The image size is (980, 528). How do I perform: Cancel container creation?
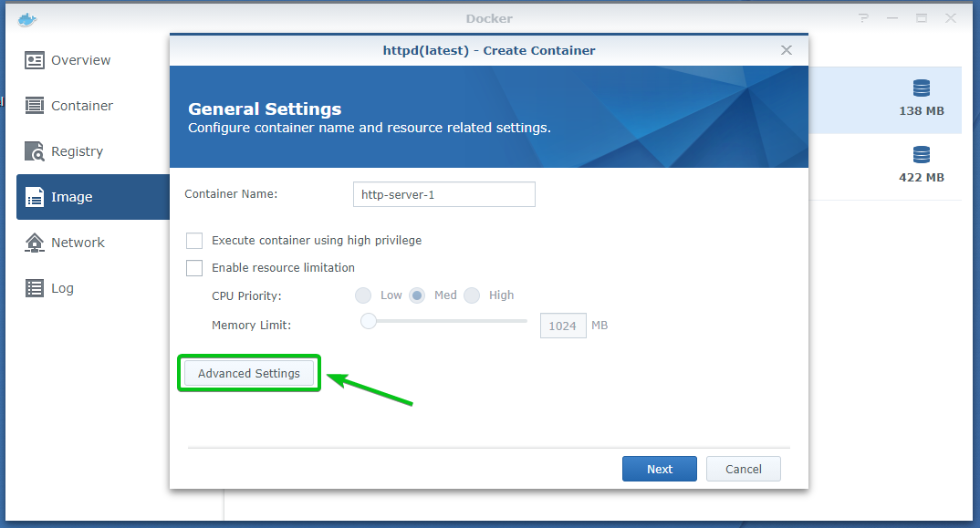[x=743, y=469]
